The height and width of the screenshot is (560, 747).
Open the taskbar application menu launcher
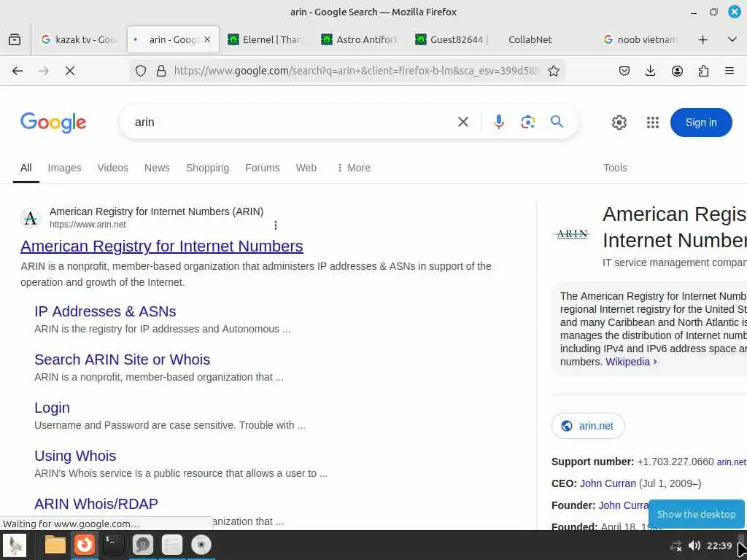(15, 545)
